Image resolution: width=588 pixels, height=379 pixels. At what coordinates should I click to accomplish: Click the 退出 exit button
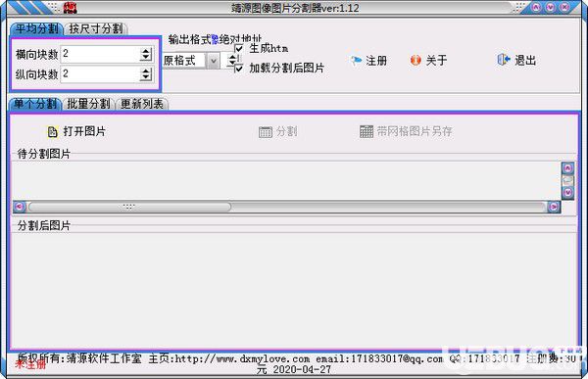click(x=516, y=60)
